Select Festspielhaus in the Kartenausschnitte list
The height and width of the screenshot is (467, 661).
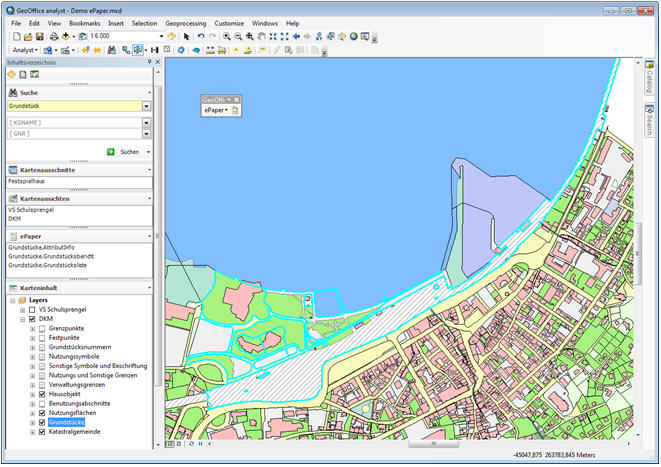point(28,182)
